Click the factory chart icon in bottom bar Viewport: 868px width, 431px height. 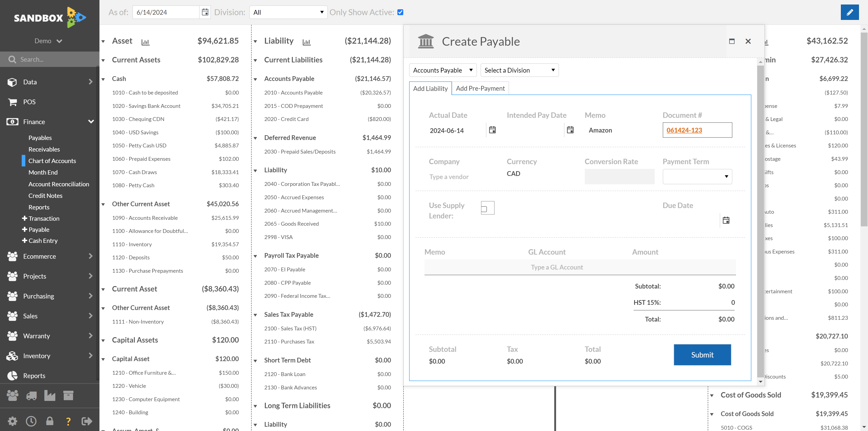tap(50, 396)
